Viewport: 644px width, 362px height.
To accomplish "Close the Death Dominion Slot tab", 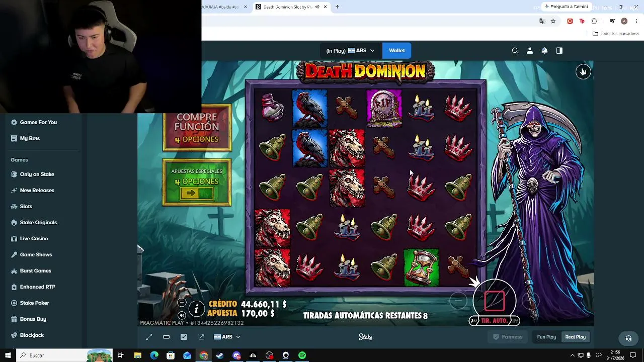I will [x=326, y=7].
